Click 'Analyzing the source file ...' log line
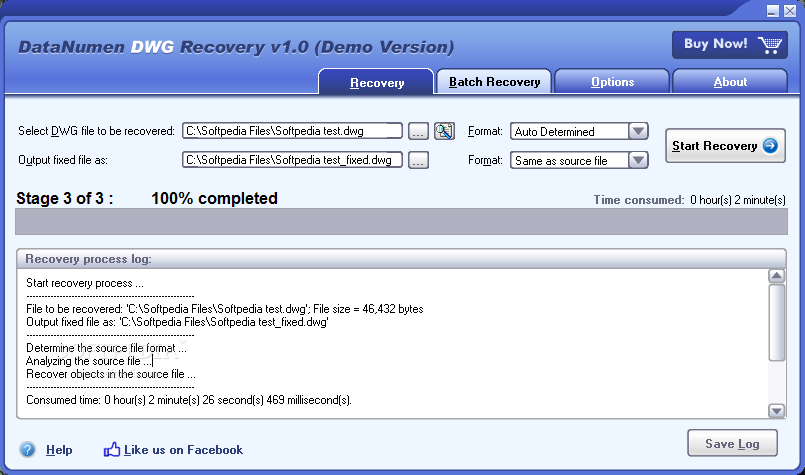Image resolution: width=805 pixels, height=475 pixels. coord(89,361)
